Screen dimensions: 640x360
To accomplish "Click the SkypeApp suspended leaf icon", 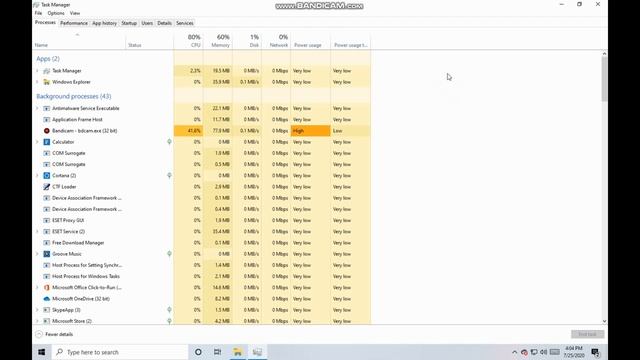I will click(x=169, y=309).
